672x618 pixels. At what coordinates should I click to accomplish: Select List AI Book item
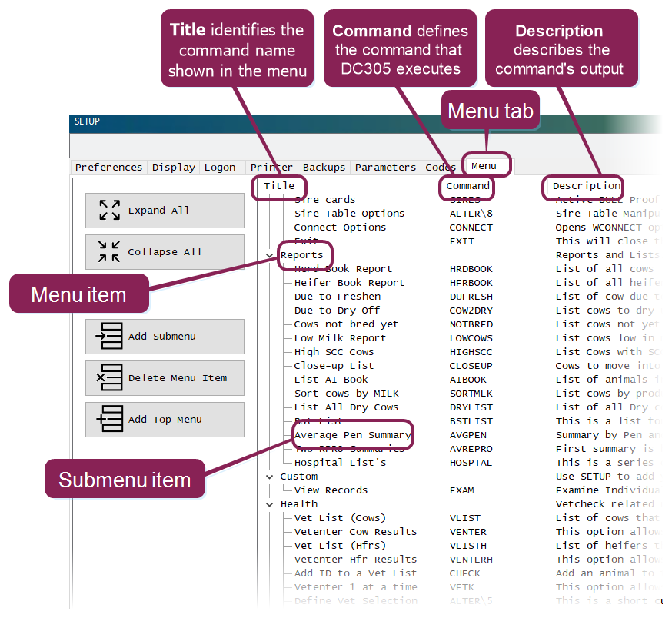[x=331, y=380]
